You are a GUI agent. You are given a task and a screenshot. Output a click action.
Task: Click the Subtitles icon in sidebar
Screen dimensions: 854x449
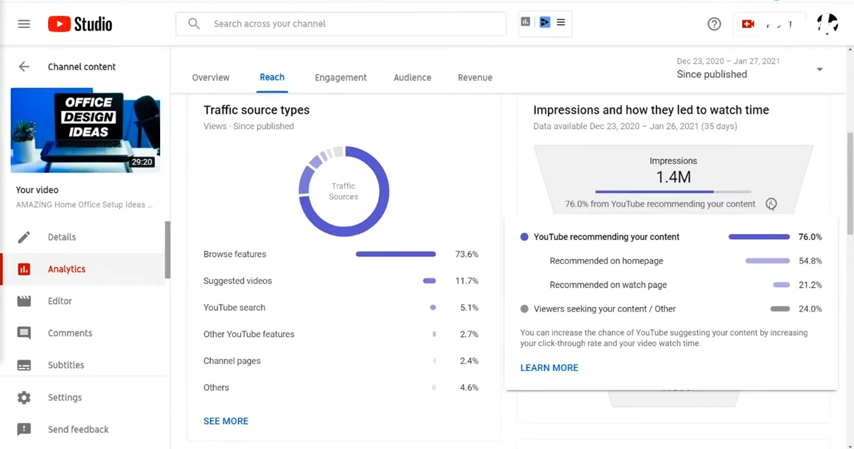coord(24,365)
